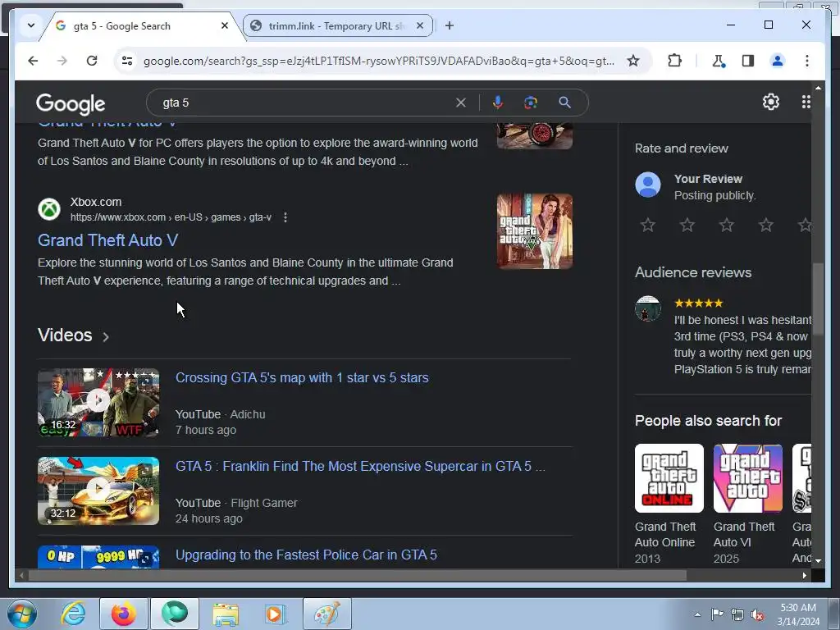Clear the Google search box
Image resolution: width=840 pixels, height=630 pixels.
(461, 103)
